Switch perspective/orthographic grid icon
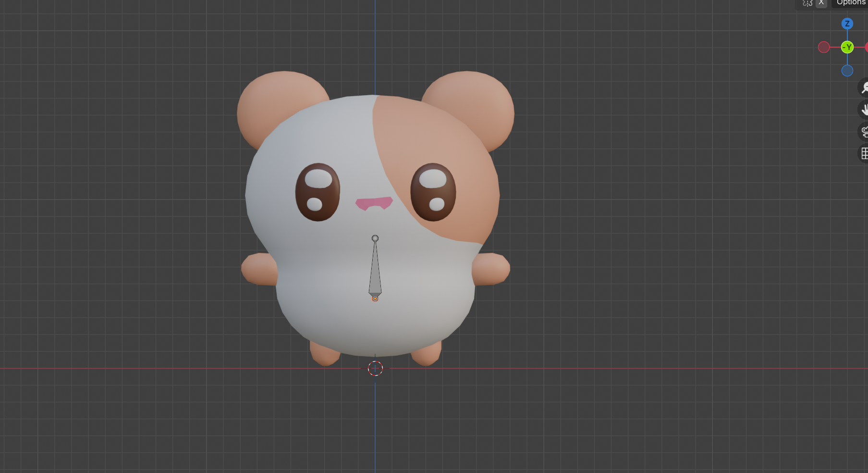This screenshot has width=868, height=473. [864, 154]
